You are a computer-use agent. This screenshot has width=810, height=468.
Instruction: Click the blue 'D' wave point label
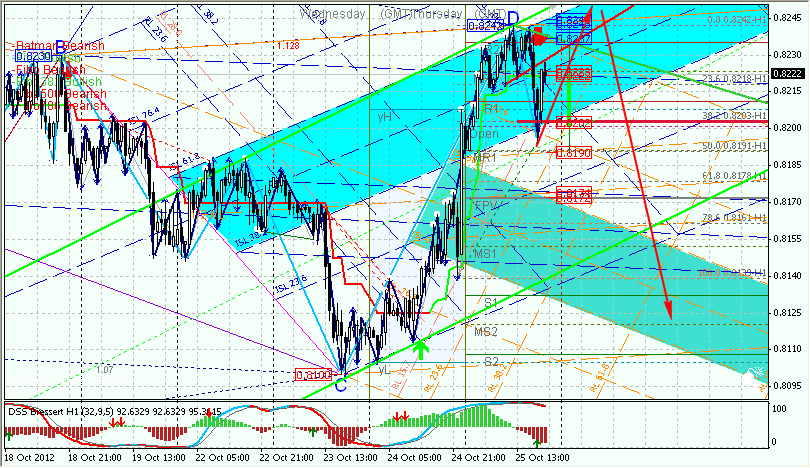point(512,19)
